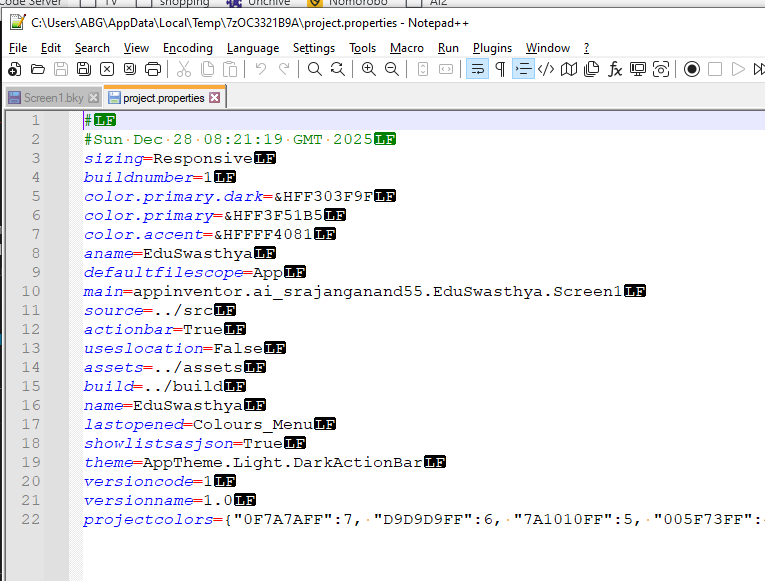Start macro recording with the record icon
The width and height of the screenshot is (765, 581).
pos(691,69)
